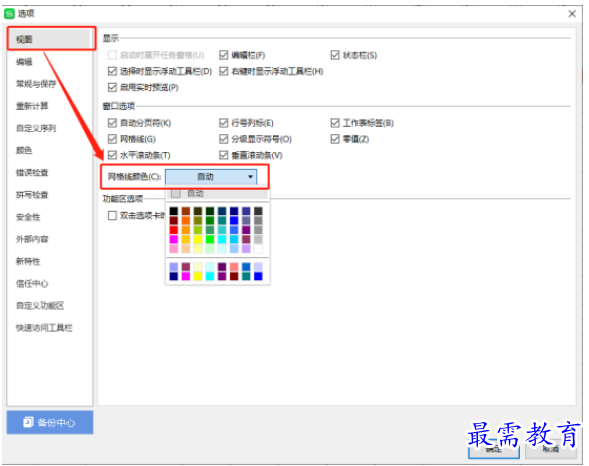
Task: Open 快速访问工具栏 settings
Action: tap(50, 327)
